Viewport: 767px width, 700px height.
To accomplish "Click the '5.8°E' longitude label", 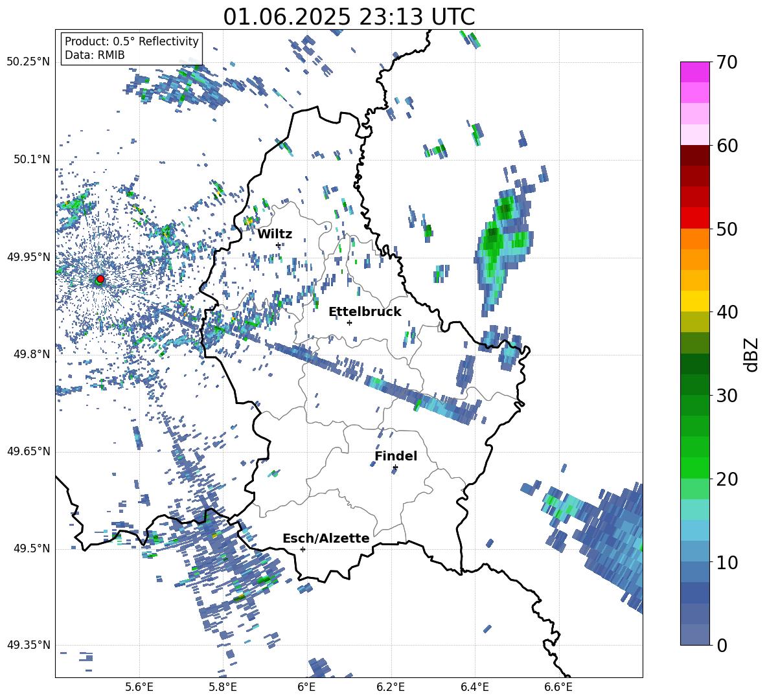I will [x=223, y=687].
